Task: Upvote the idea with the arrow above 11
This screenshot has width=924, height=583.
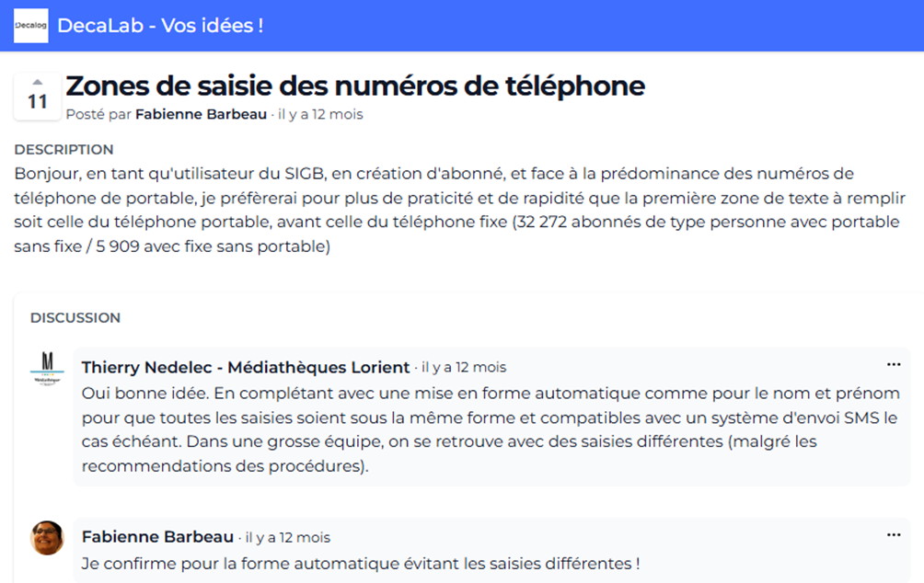Action: (38, 82)
